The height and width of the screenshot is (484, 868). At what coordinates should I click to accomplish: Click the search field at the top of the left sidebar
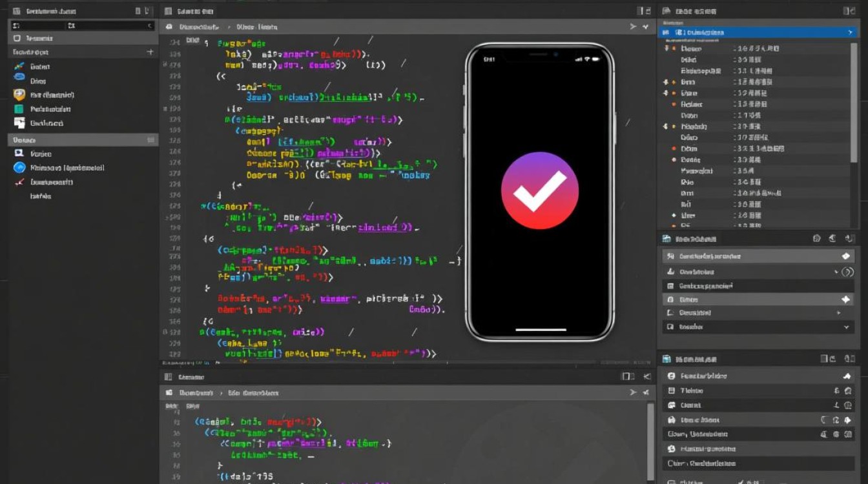[39, 25]
